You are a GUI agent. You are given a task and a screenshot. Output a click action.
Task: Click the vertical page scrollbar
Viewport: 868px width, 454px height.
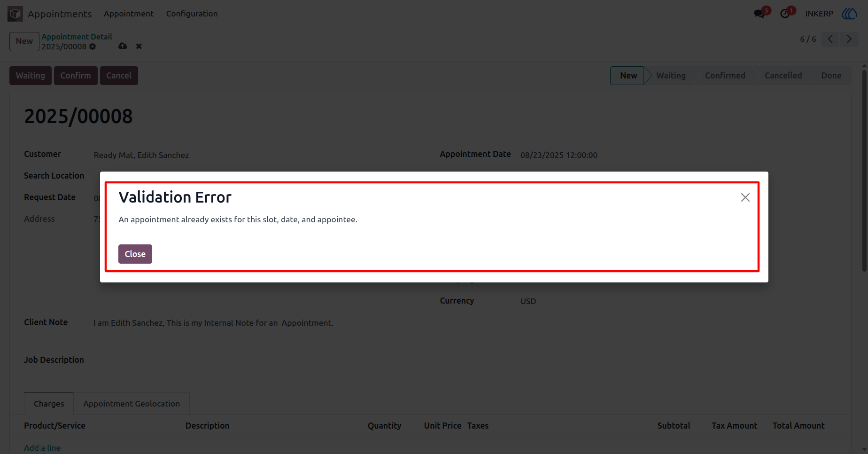tap(864, 171)
